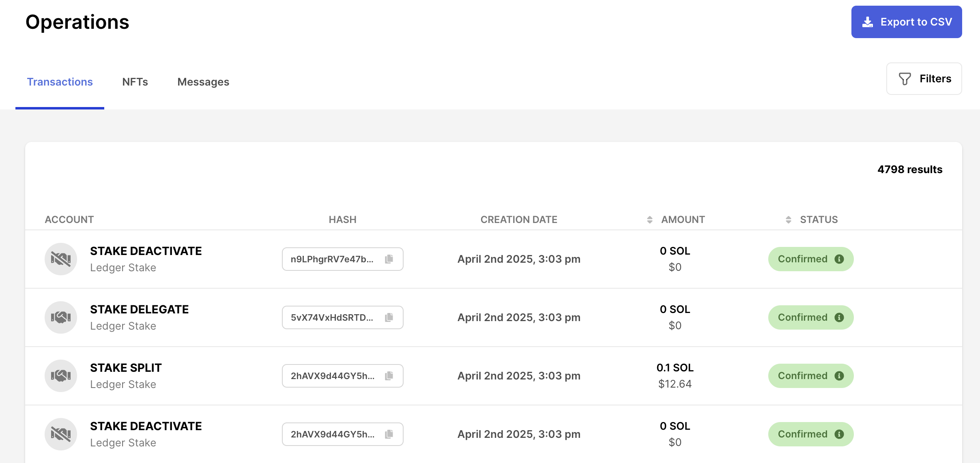Select the Transactions tab
The height and width of the screenshot is (463, 980).
pyautogui.click(x=60, y=82)
